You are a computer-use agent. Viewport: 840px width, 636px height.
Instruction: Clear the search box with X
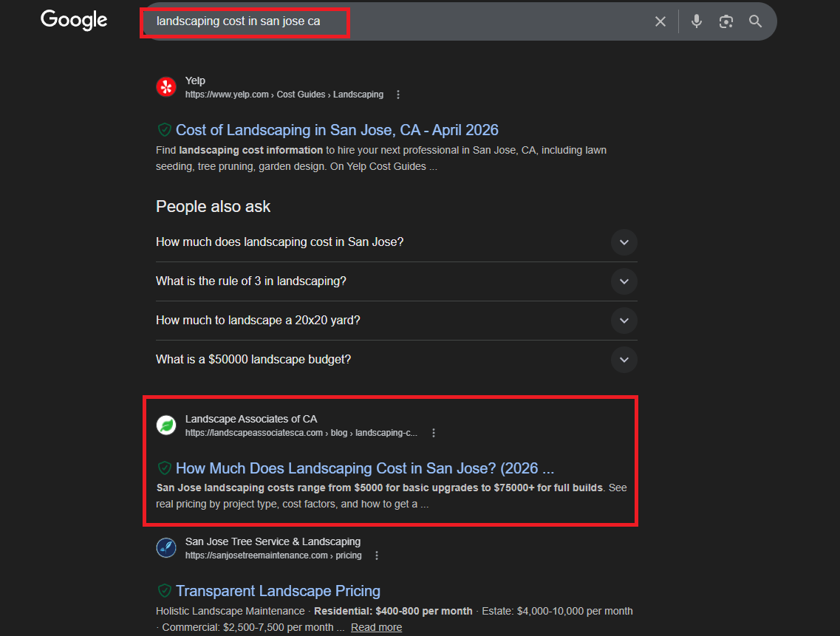tap(660, 21)
